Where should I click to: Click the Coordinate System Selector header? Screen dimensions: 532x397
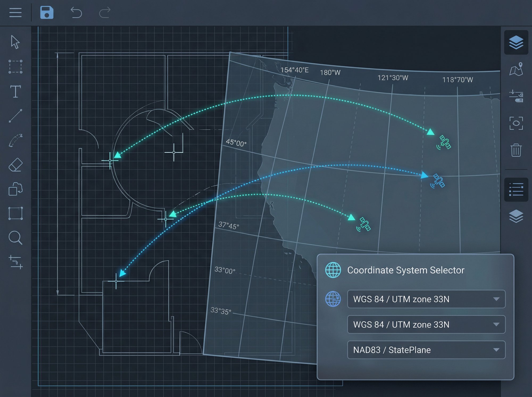(405, 270)
